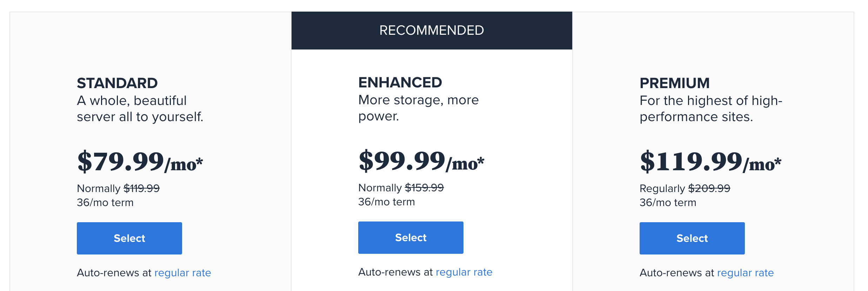The image size is (868, 291).
Task: Click the PREMIUM plan heading
Action: point(674,83)
